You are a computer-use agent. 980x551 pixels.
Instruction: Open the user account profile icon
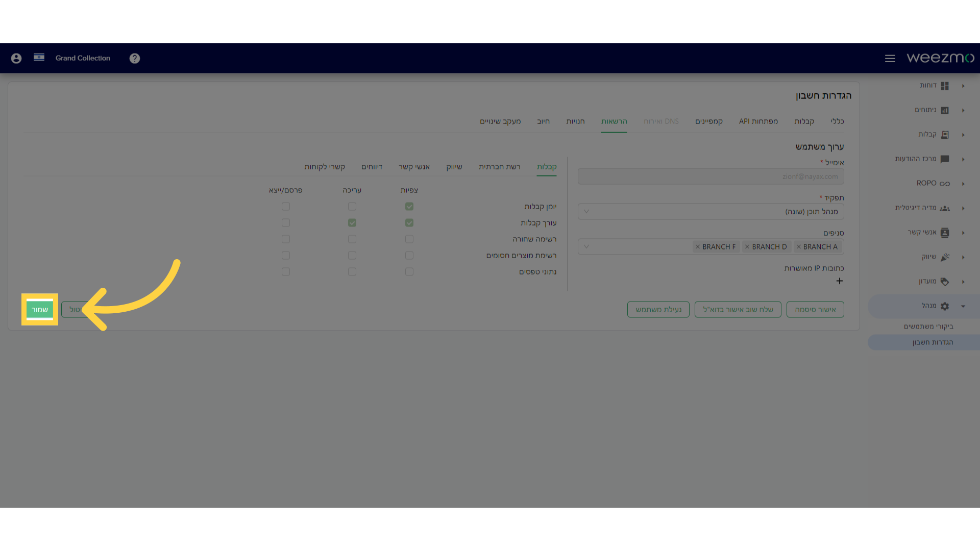click(x=16, y=58)
